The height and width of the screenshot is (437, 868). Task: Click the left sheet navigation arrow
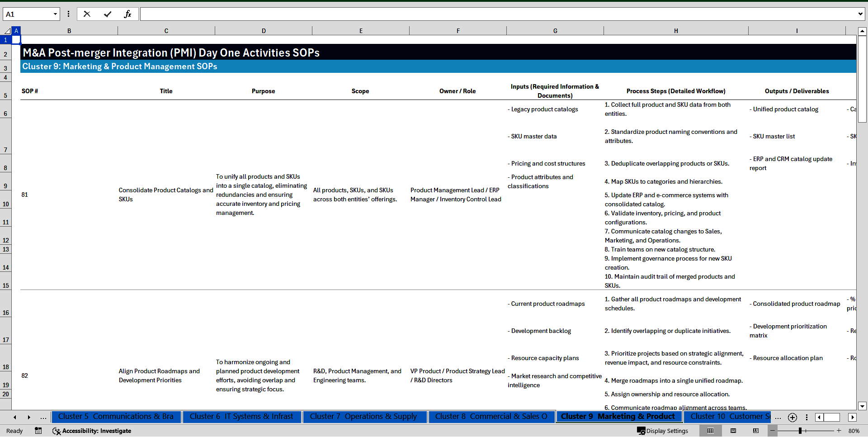[15, 417]
